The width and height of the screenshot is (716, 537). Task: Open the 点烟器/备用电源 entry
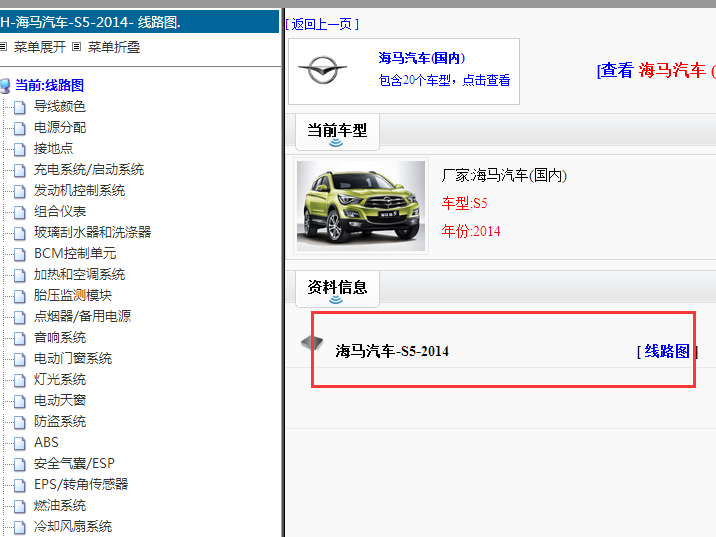tap(83, 316)
